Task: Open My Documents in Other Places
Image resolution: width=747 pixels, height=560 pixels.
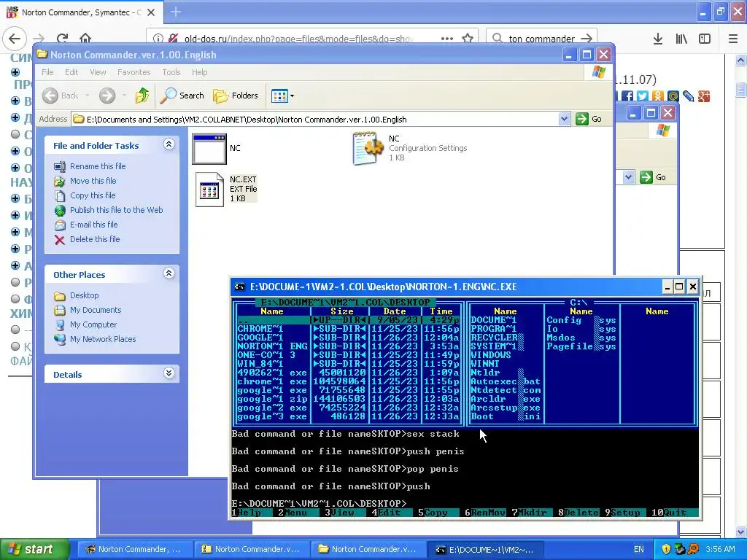Action: 96,310
